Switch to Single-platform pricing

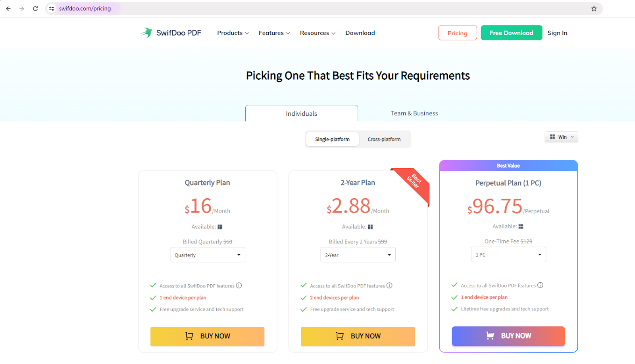[332, 140]
